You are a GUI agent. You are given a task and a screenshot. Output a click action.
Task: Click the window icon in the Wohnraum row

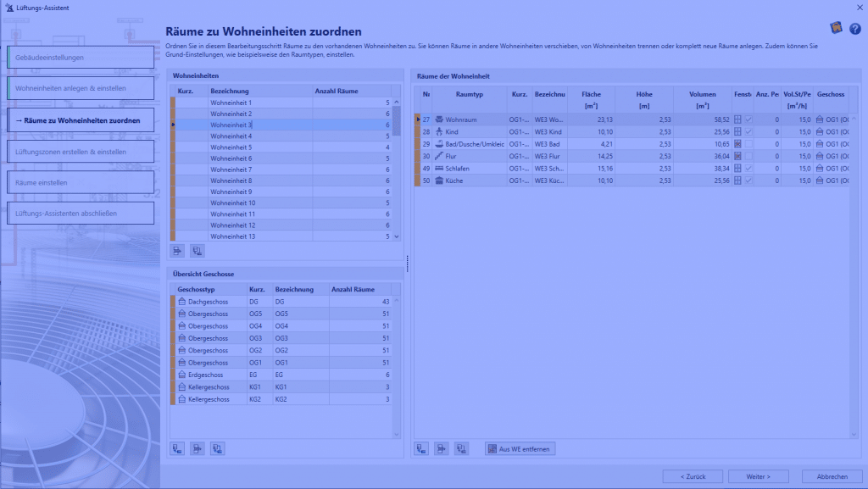pos(737,119)
